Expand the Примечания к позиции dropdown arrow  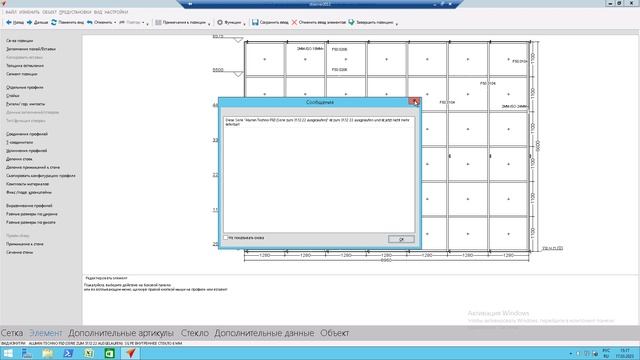[209, 24]
